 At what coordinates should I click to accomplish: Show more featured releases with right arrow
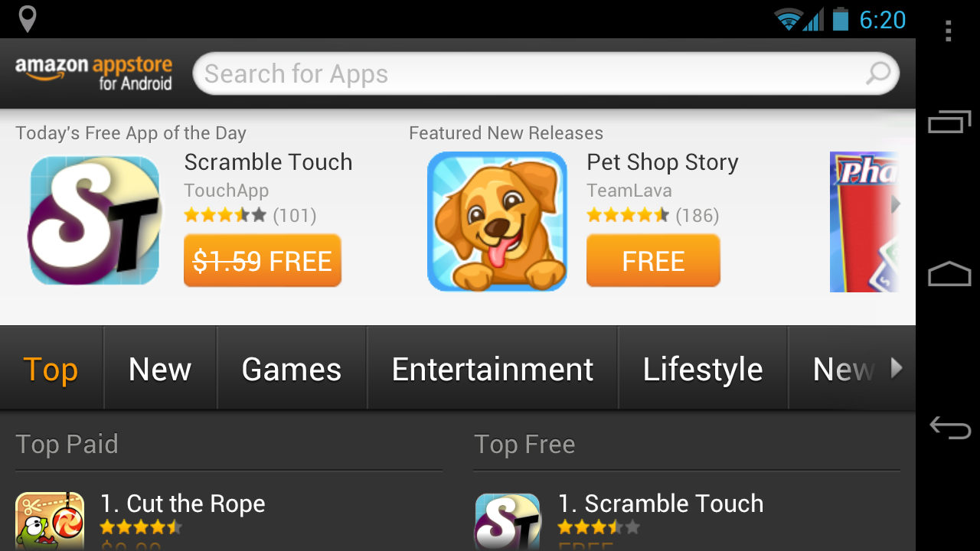point(895,204)
